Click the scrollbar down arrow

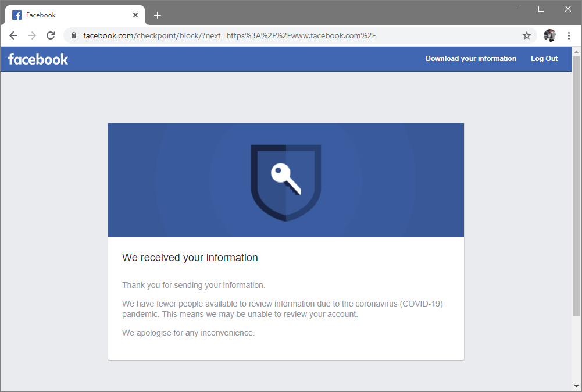point(576,386)
